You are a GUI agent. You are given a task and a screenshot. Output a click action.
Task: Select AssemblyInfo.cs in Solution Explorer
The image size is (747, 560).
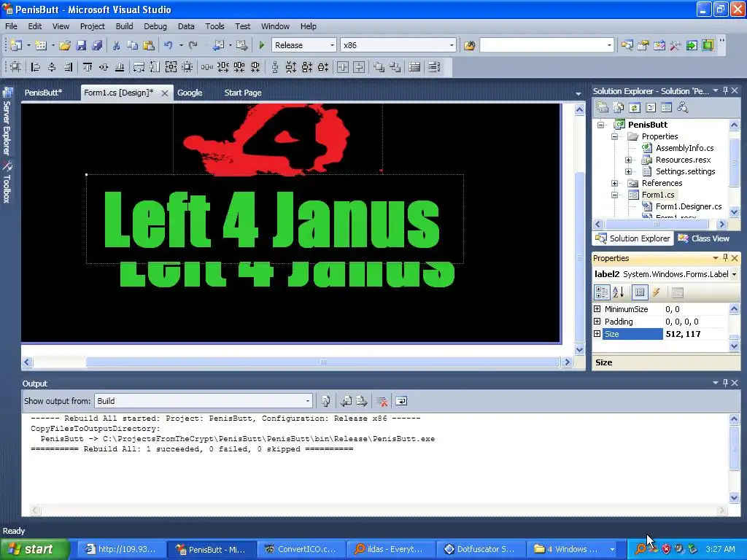(x=684, y=148)
